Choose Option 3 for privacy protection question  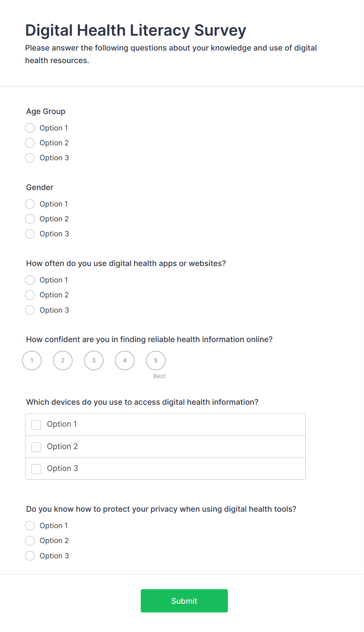point(30,556)
